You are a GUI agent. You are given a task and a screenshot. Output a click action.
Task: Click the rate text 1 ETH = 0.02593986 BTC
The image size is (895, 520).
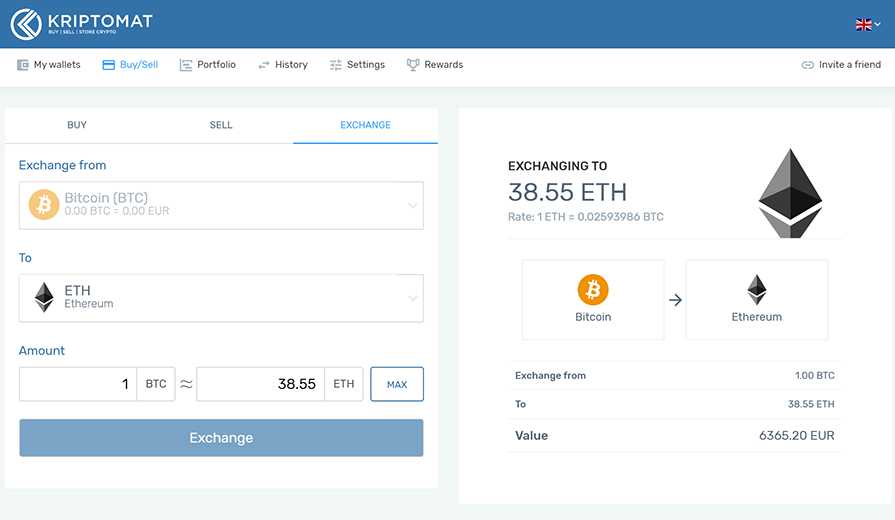point(586,217)
